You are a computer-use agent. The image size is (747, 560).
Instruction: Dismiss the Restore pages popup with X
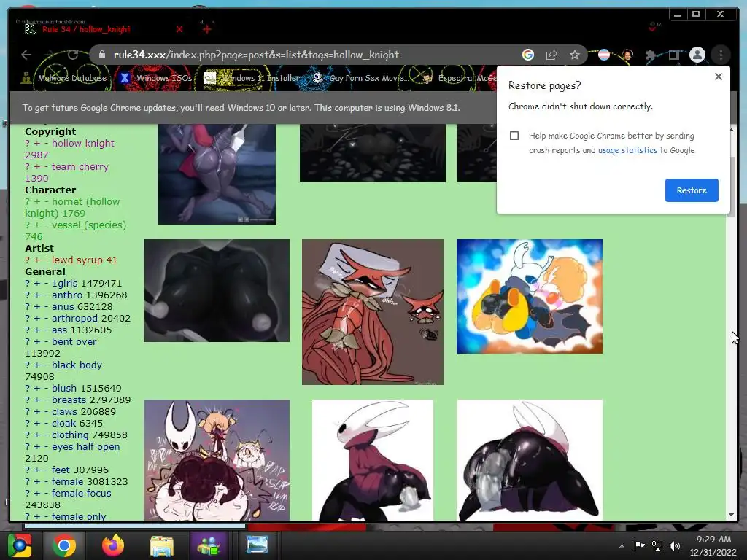[719, 77]
